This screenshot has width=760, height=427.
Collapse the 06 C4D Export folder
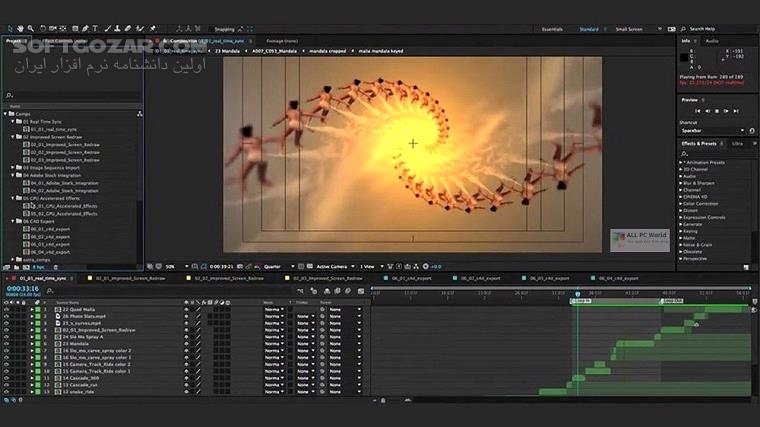tap(13, 219)
